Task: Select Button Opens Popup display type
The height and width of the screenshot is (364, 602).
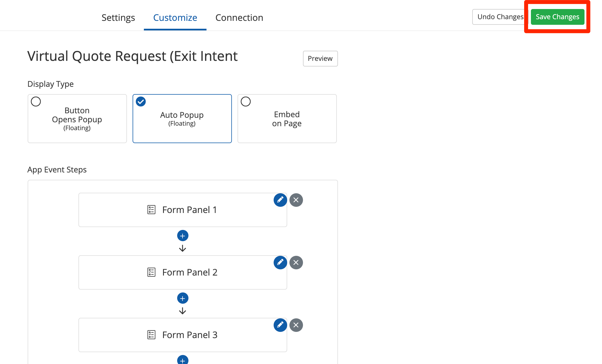Action: tap(77, 119)
